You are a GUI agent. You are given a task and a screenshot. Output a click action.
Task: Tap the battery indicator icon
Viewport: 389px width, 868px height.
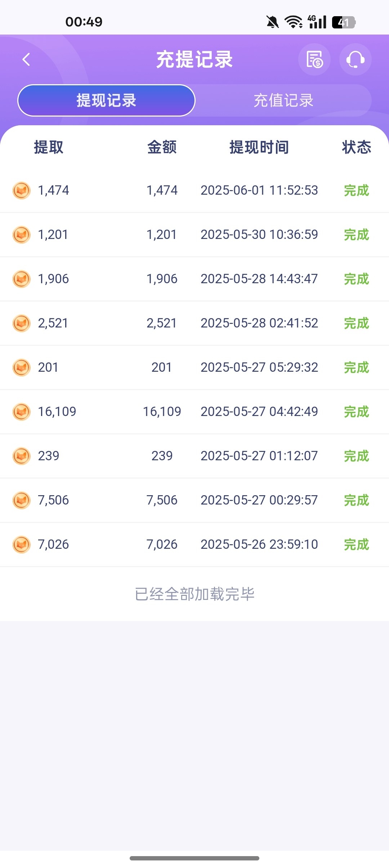click(344, 22)
